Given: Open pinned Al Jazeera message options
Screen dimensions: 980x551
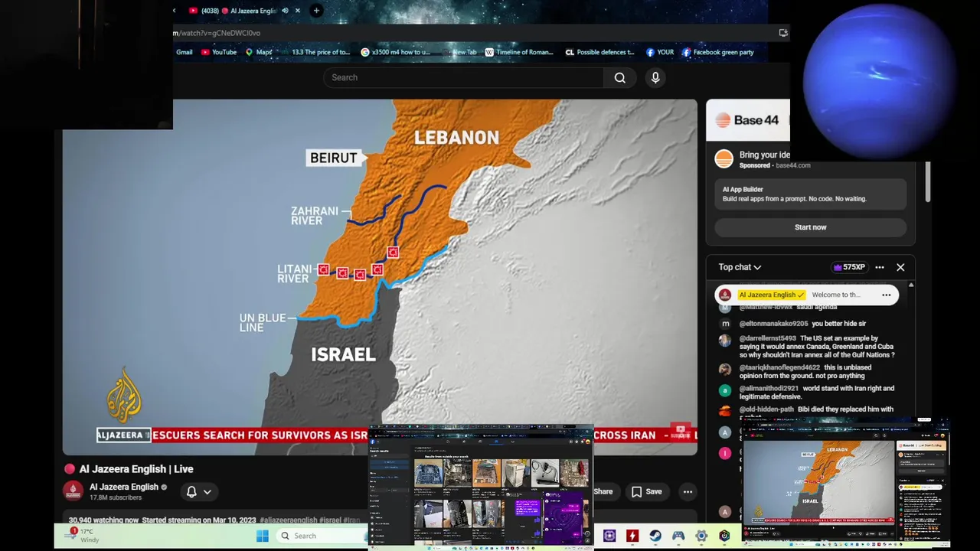Looking at the screenshot, I should coord(886,295).
